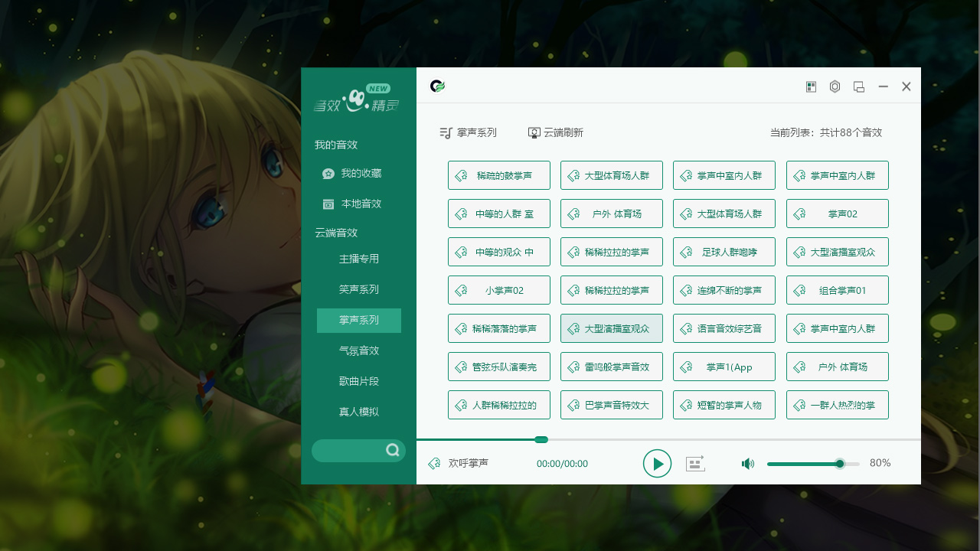Click the cloud refresh (云端刷新) icon
This screenshot has height=551, width=980.
[534, 132]
